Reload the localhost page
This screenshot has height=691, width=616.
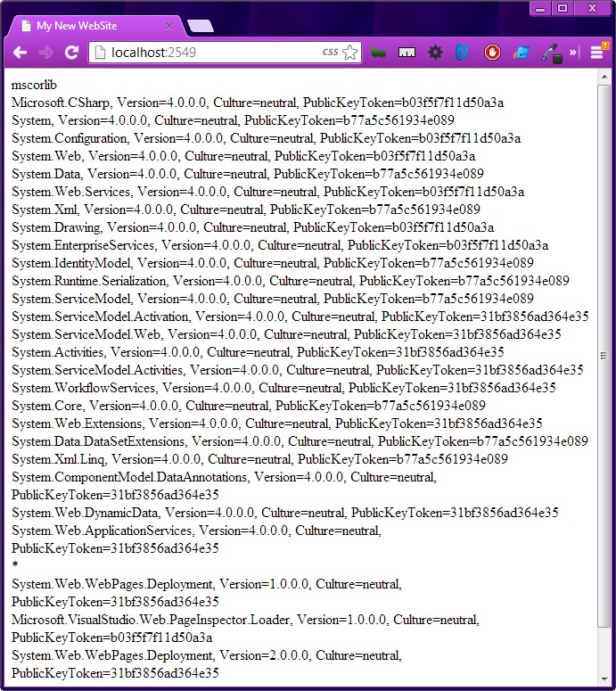[x=71, y=53]
